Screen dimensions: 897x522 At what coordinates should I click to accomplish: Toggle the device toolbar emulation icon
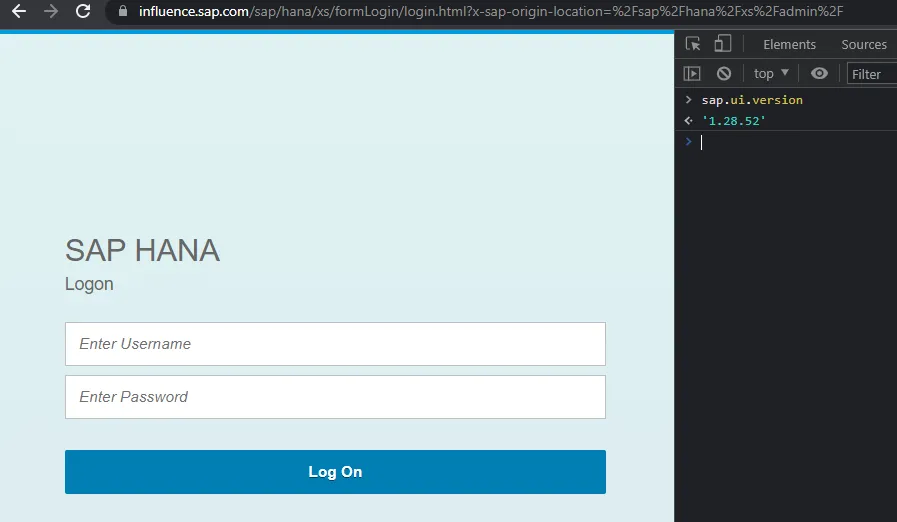pyautogui.click(x=722, y=44)
